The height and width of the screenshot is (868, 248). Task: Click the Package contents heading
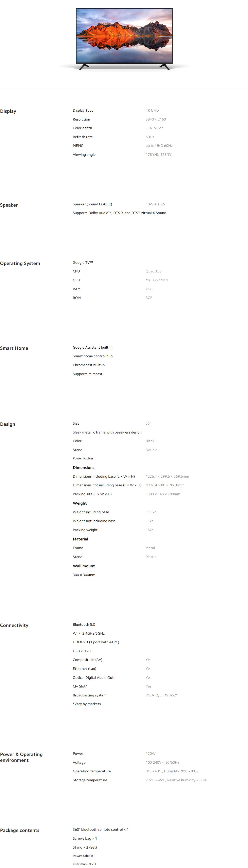coord(19,830)
